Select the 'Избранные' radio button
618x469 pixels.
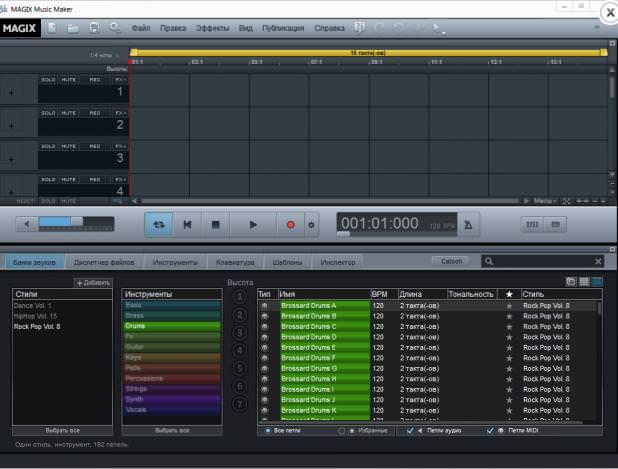(341, 431)
